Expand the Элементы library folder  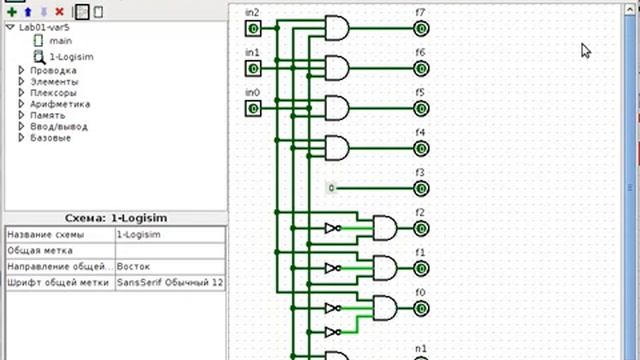[21, 82]
